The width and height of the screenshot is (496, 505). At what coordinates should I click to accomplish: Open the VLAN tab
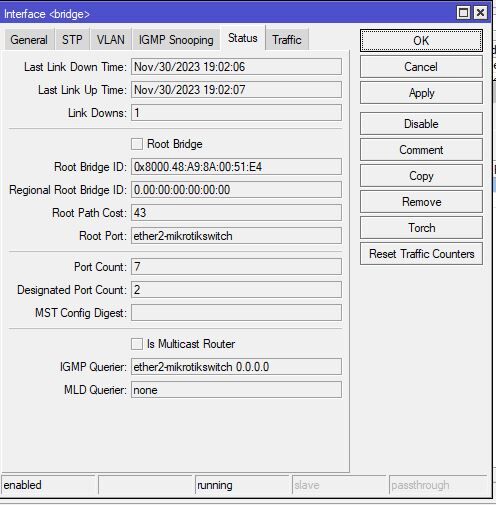111,40
